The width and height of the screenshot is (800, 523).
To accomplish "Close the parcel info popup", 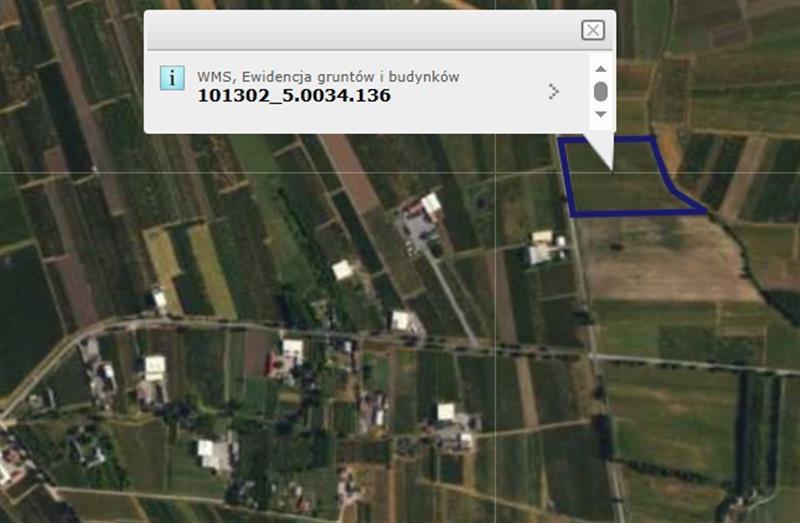I will coord(593,30).
